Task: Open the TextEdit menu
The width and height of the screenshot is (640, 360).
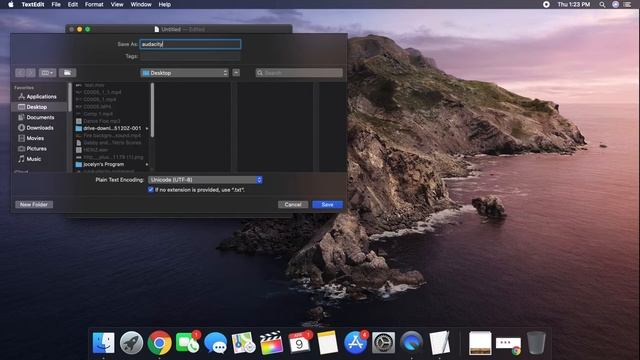Action: pyautogui.click(x=33, y=4)
